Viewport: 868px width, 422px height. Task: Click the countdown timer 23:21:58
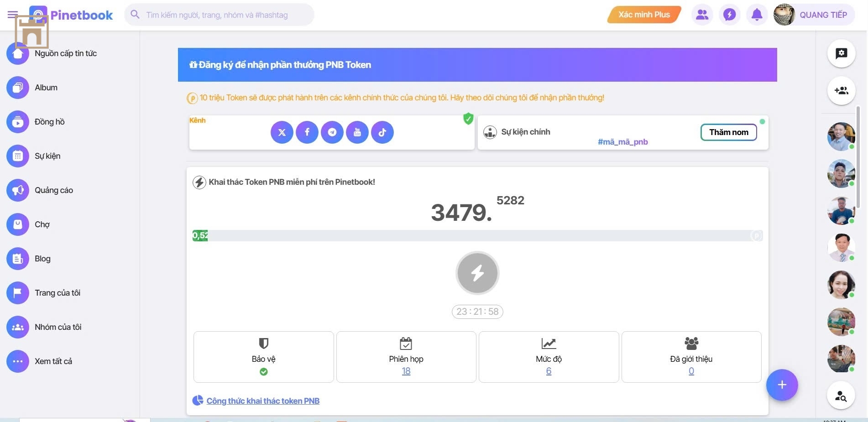(x=477, y=312)
